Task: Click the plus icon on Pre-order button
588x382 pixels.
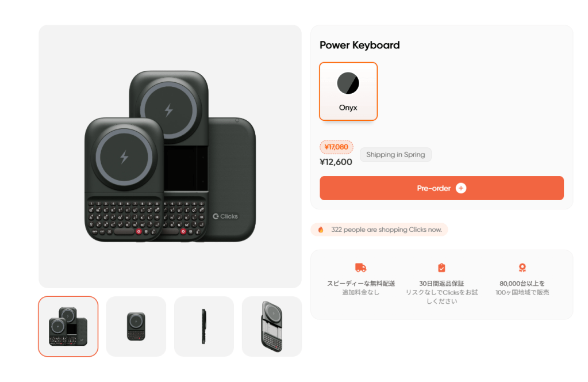Action: point(461,188)
